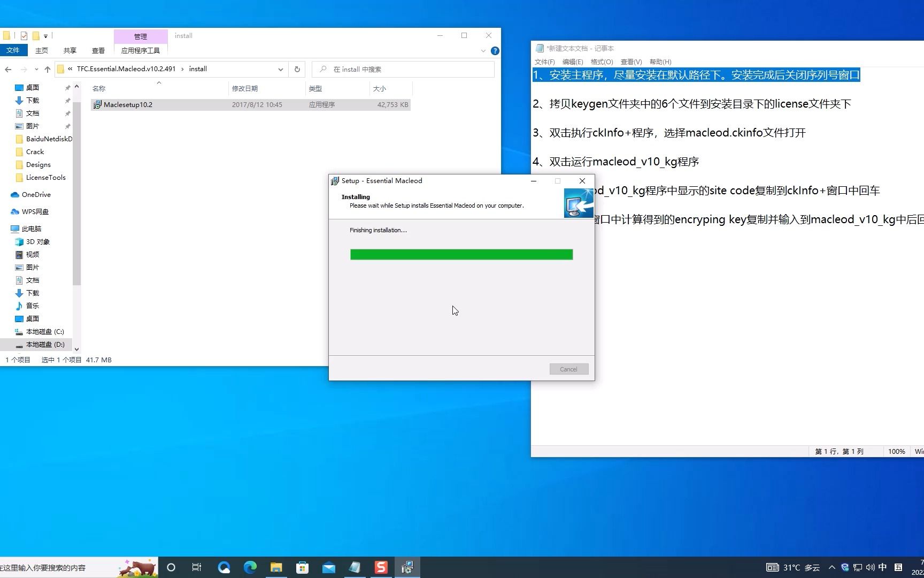Open 文件 tab in Explorer ribbon
Image resolution: width=924 pixels, height=578 pixels.
13,50
